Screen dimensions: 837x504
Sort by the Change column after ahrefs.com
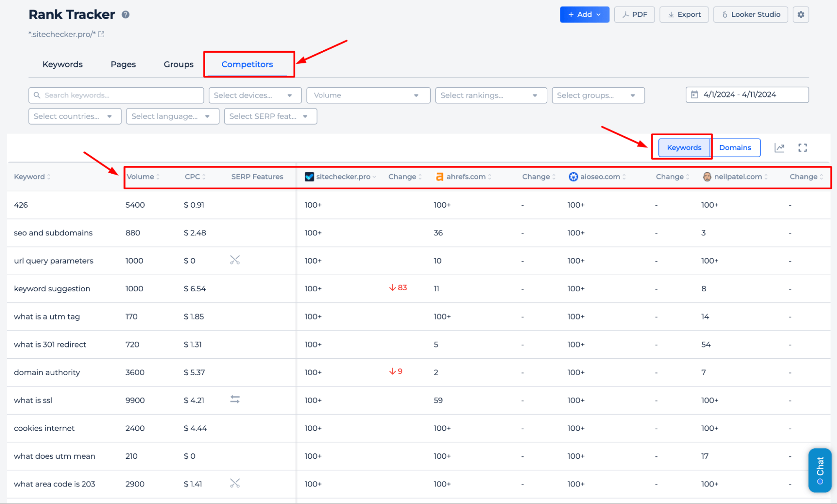(x=539, y=177)
